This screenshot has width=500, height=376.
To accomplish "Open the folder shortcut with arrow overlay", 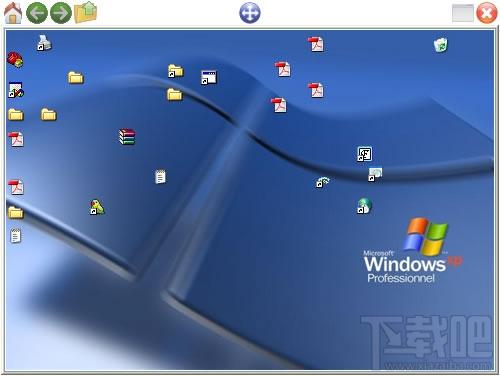I will tap(175, 71).
